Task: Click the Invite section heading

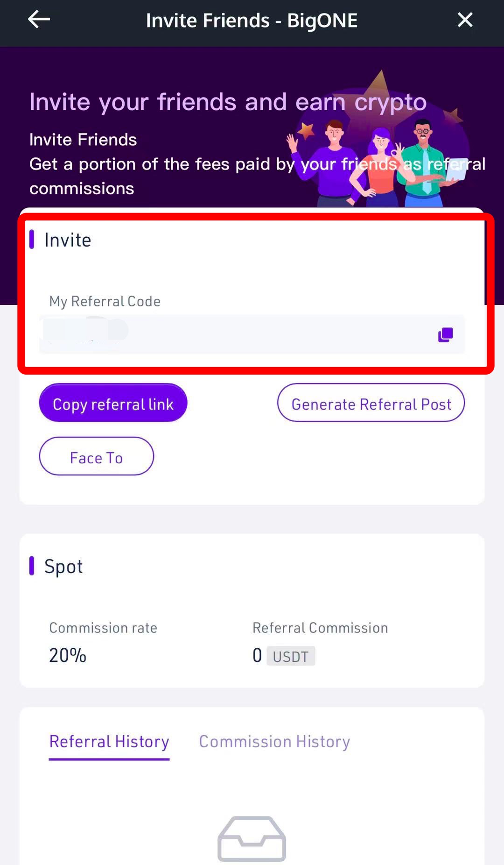Action: [68, 240]
